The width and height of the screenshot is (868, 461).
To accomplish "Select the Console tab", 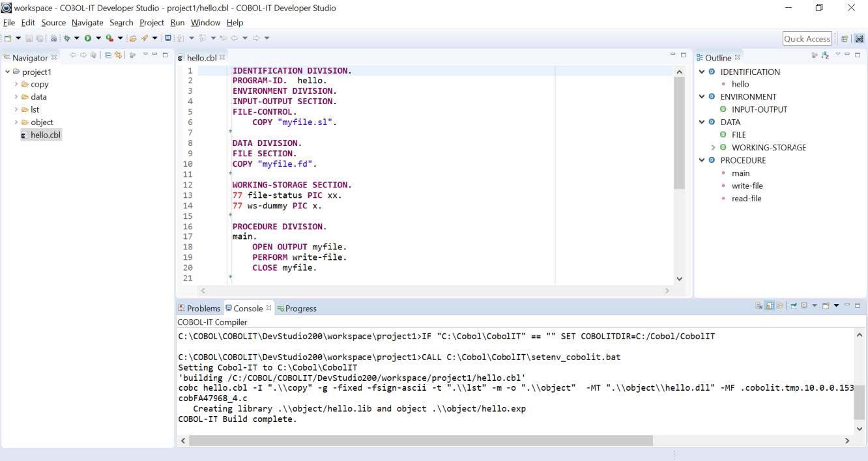I will coord(248,308).
